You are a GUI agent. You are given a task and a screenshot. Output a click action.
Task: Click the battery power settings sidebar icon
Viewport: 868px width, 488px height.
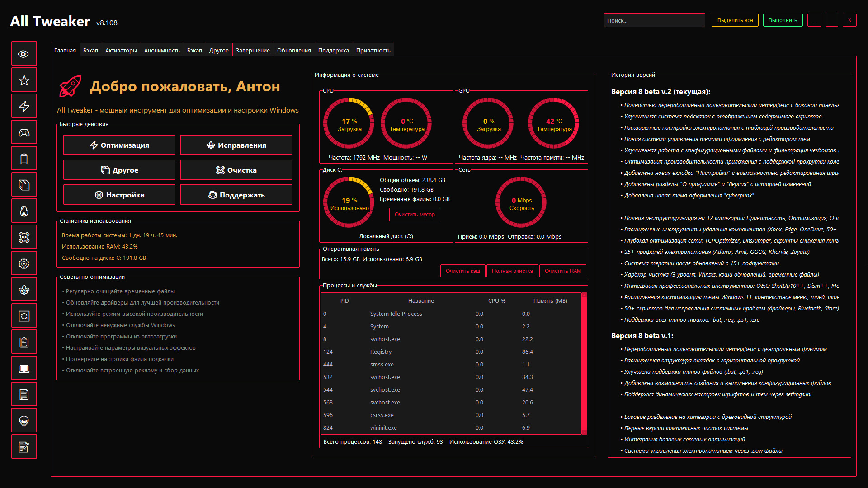(24, 158)
